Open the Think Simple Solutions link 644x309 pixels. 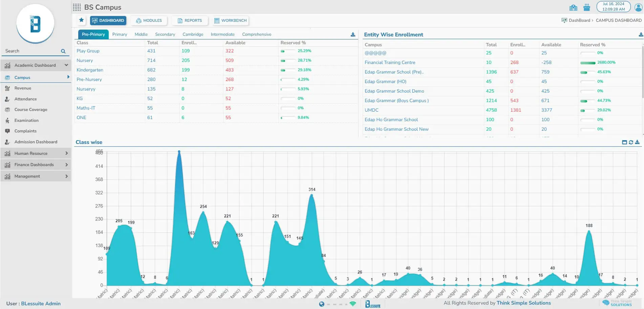523,303
